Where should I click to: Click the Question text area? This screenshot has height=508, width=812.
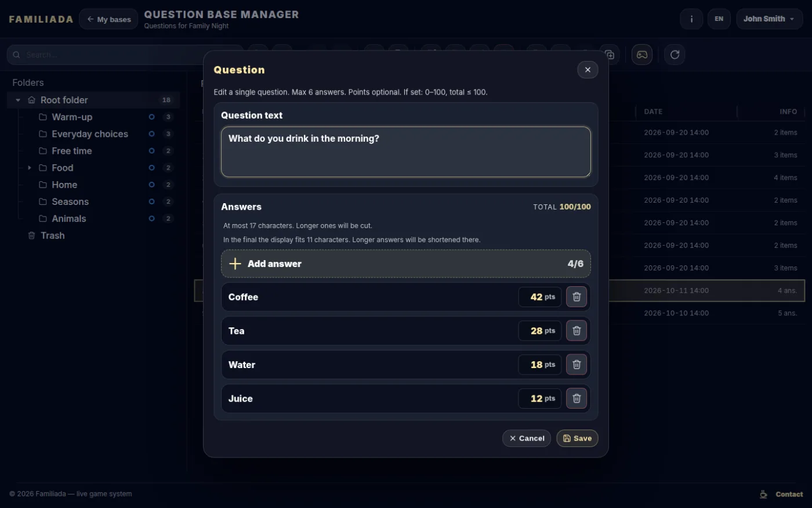click(406, 152)
